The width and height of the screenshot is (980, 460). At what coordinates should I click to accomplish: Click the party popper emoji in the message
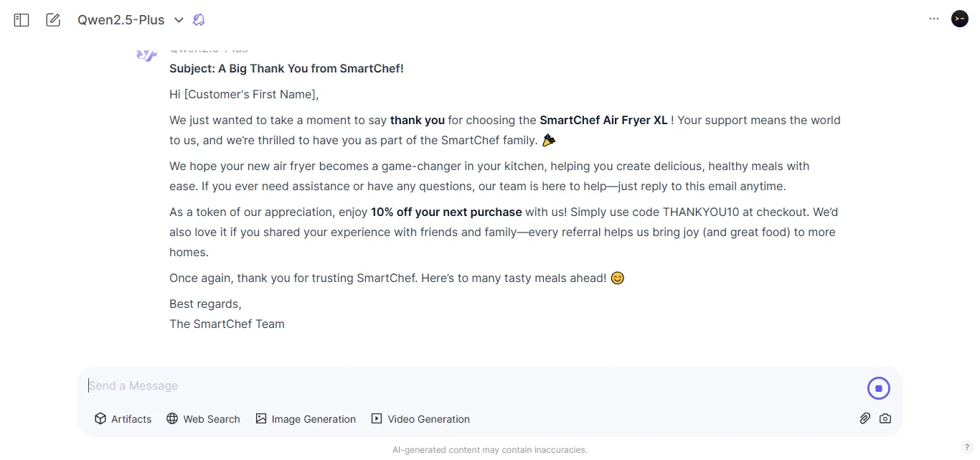click(x=549, y=140)
